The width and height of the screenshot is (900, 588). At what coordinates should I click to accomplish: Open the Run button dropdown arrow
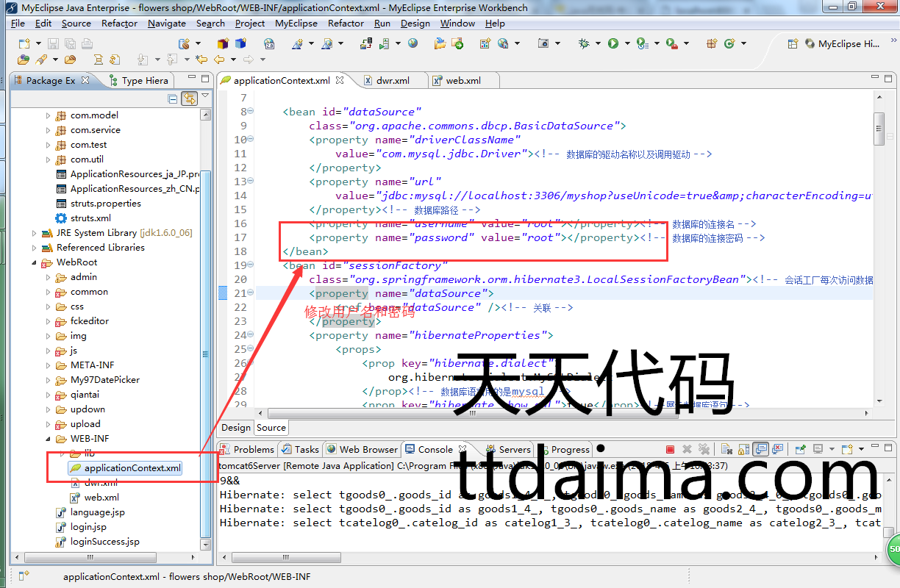pyautogui.click(x=626, y=44)
